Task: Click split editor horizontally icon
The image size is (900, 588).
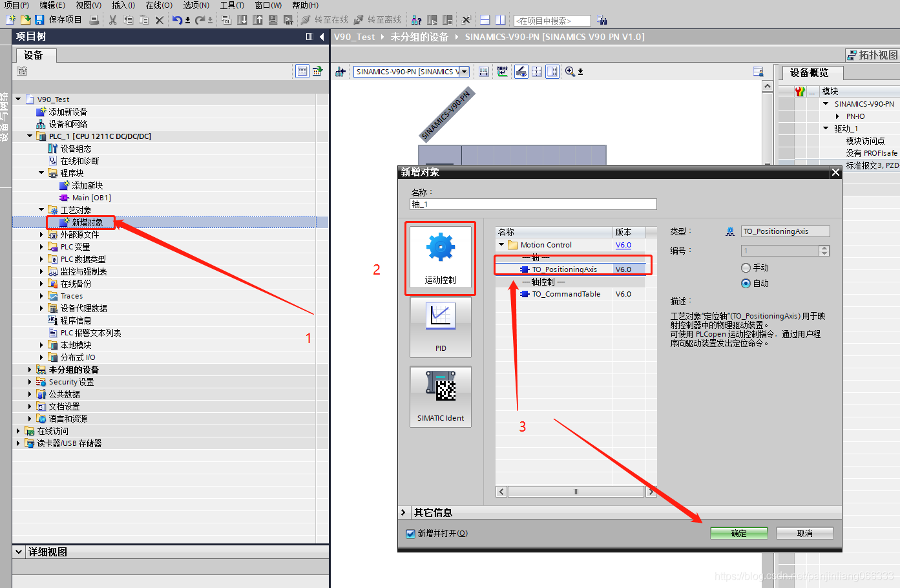Action: [485, 19]
